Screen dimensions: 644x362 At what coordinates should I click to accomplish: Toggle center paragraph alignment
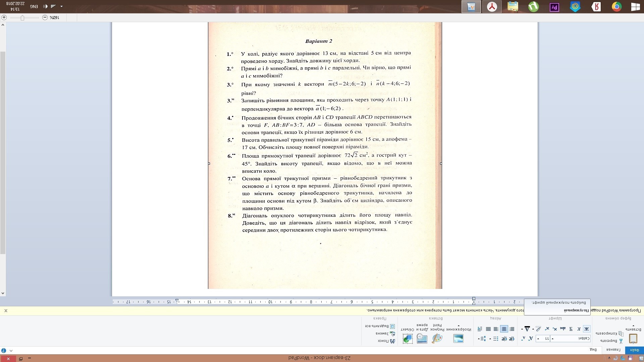point(504,329)
